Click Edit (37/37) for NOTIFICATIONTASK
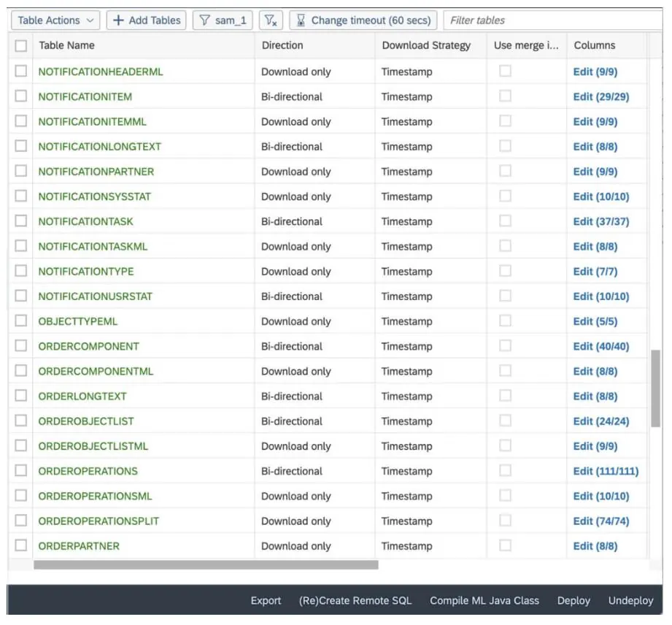Viewport: 672px width, 625px height. point(600,222)
